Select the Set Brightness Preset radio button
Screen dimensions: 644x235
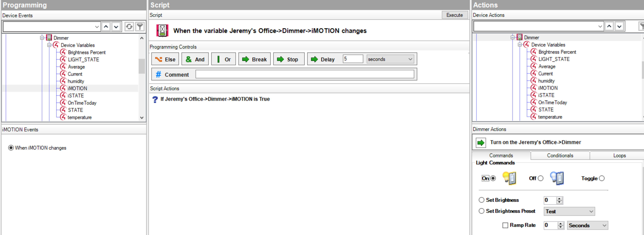point(481,211)
